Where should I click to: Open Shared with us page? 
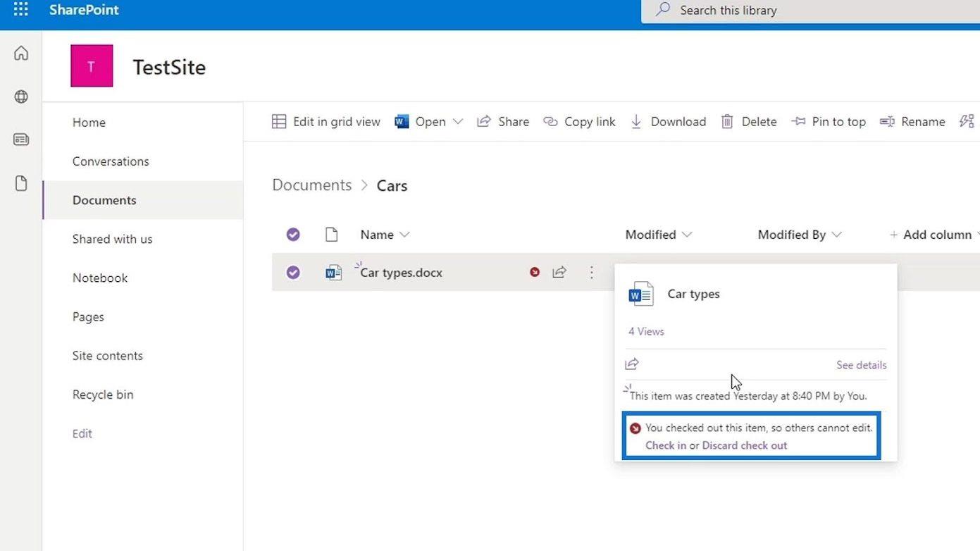112,239
